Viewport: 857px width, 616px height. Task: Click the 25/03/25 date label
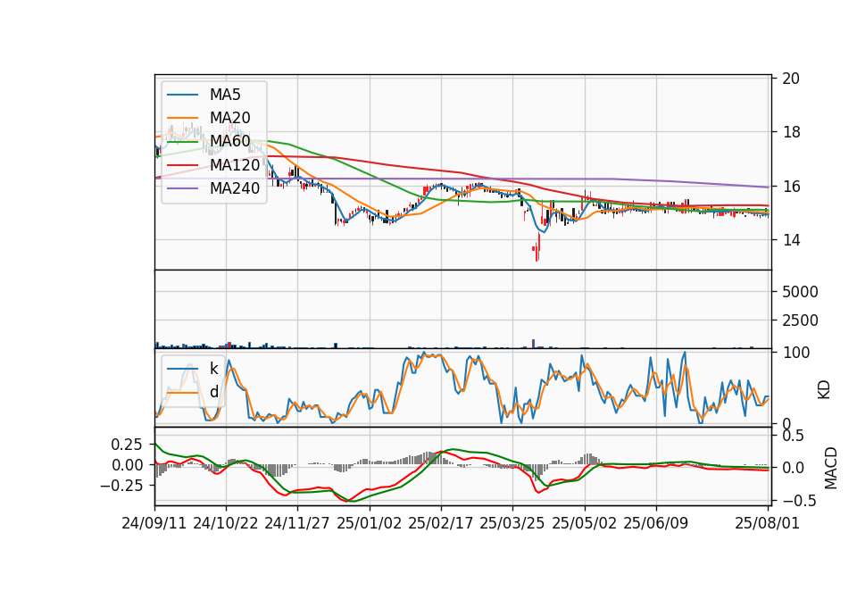(x=512, y=523)
